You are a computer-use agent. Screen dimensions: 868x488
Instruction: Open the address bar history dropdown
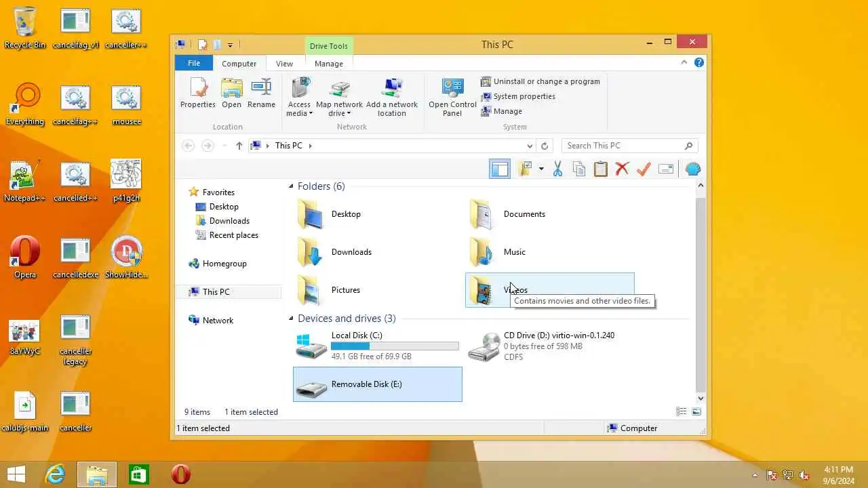(x=530, y=146)
